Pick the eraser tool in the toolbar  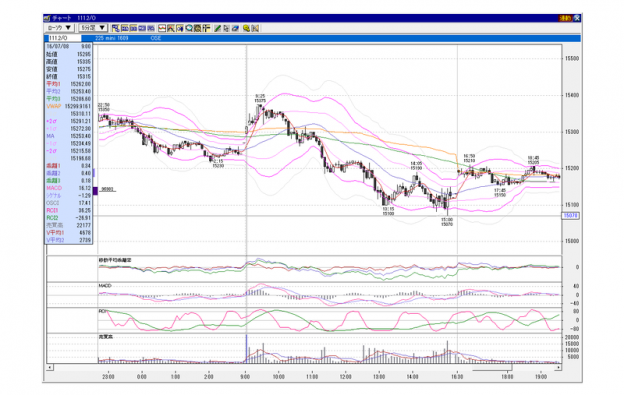[x=235, y=28]
